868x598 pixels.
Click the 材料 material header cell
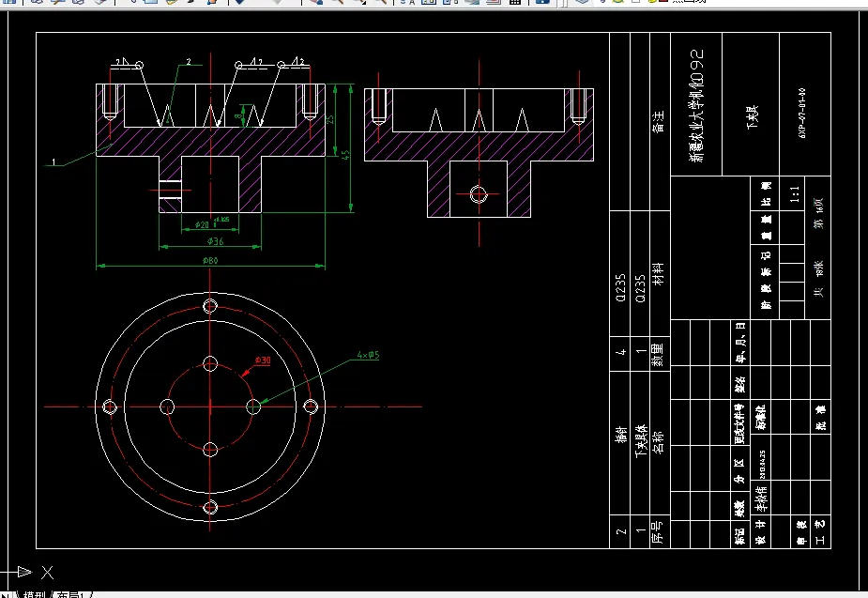(658, 274)
